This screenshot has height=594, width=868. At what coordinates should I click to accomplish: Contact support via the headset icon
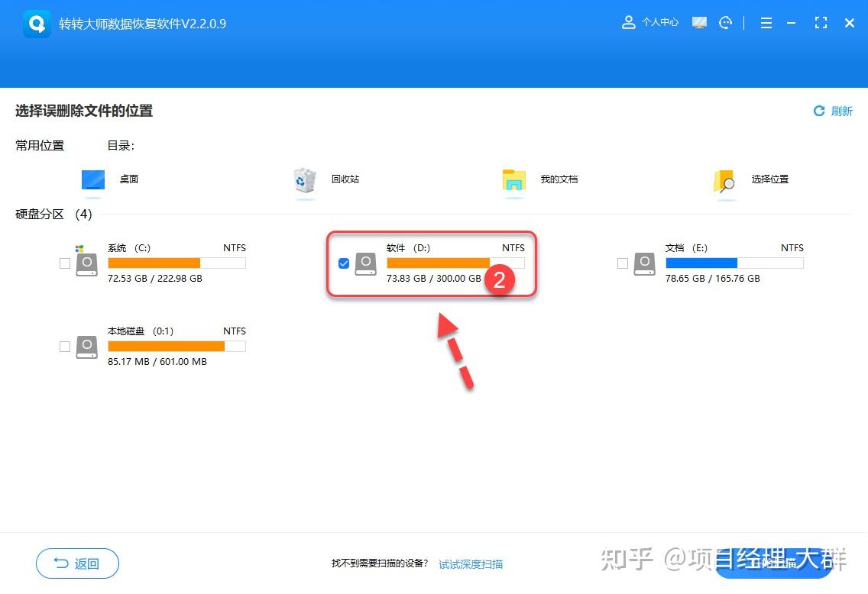[725, 23]
